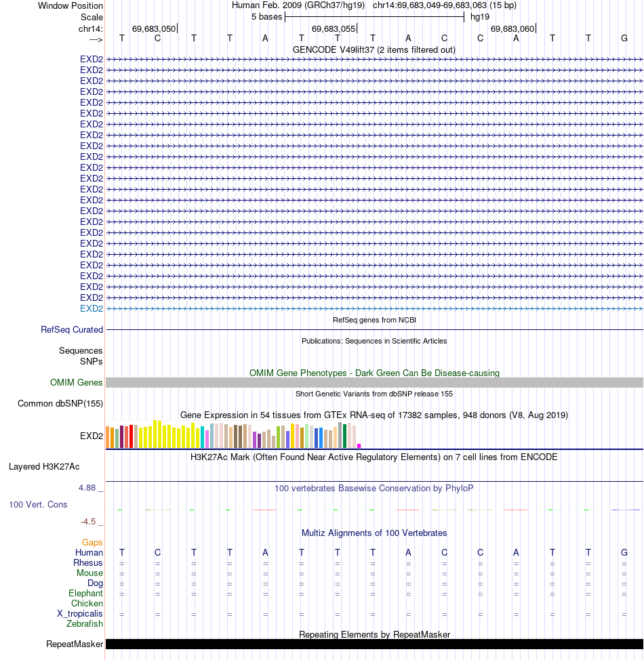Image resolution: width=644 pixels, height=660 pixels.
Task: Click the "Mouse" alignment row label
Action: tap(89, 573)
